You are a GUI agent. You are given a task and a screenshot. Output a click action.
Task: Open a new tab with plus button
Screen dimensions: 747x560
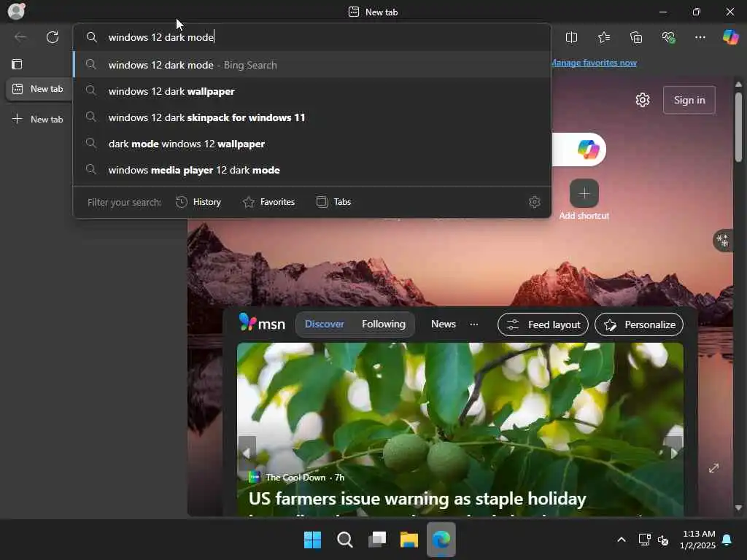tap(38, 119)
